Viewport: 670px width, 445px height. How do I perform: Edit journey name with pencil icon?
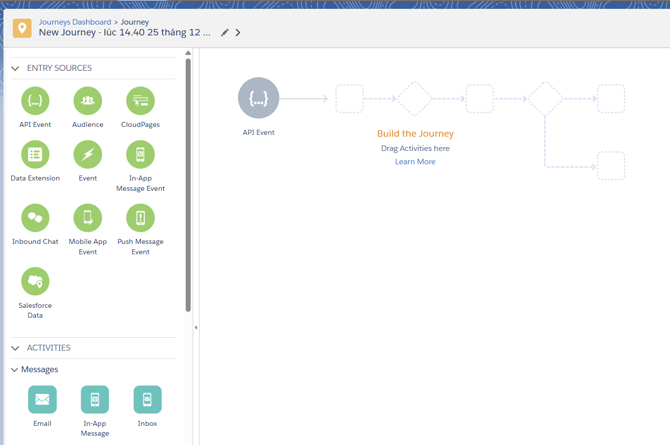coord(225,33)
